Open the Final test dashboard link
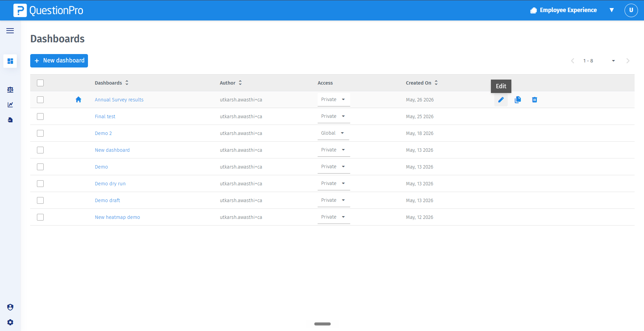This screenshot has width=644, height=331. [105, 116]
